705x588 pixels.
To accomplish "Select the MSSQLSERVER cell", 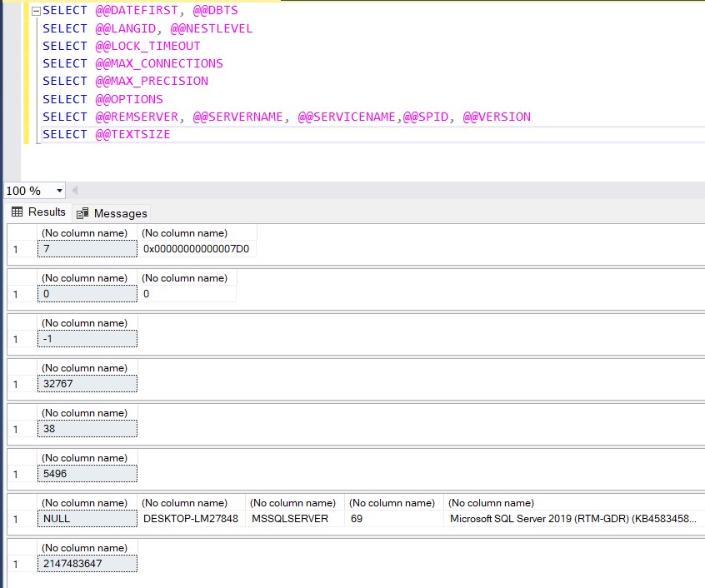I will (295, 518).
